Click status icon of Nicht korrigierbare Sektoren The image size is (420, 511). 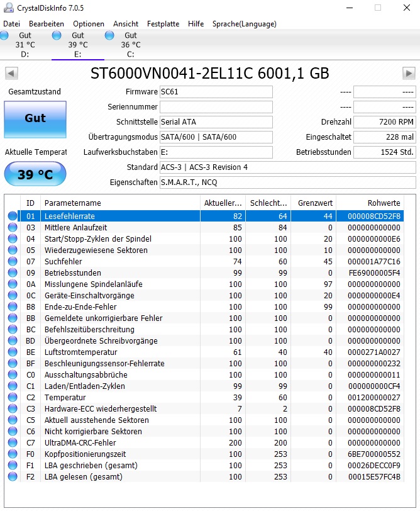click(x=13, y=432)
